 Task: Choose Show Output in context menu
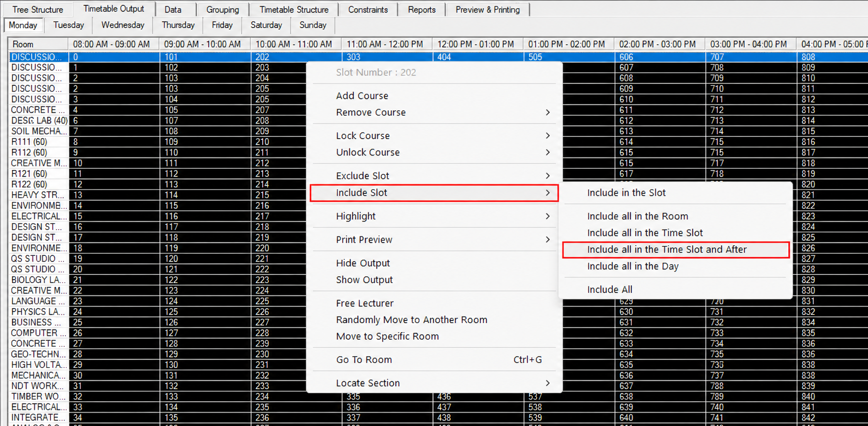click(434, 280)
